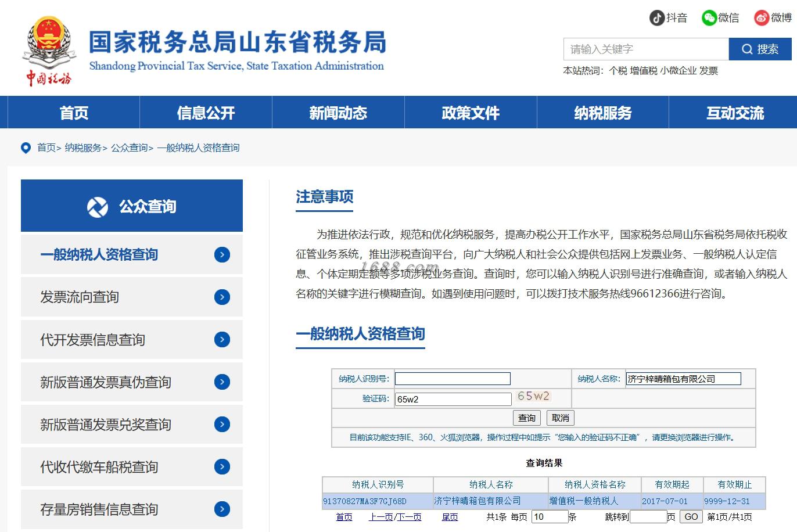Focus the 纳税人名称 input field
Screen dimensions: 797x532
pyautogui.click(x=683, y=379)
